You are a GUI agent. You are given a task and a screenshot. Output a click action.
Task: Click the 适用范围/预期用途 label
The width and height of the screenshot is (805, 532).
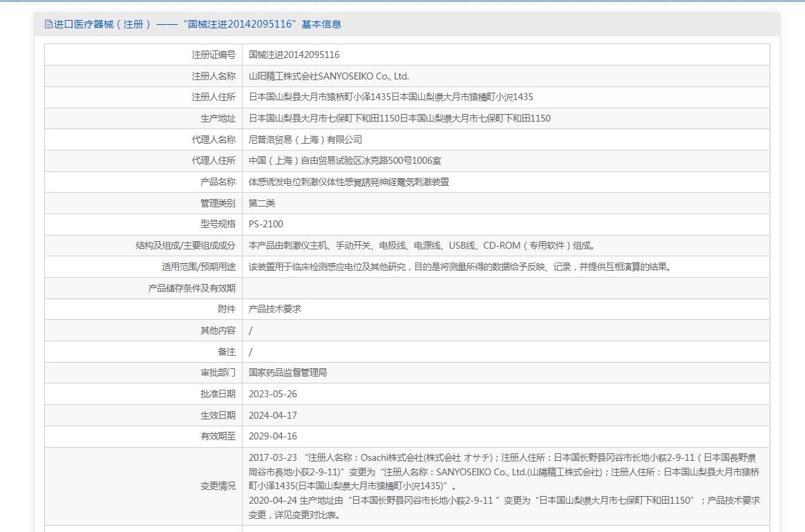coord(199,267)
